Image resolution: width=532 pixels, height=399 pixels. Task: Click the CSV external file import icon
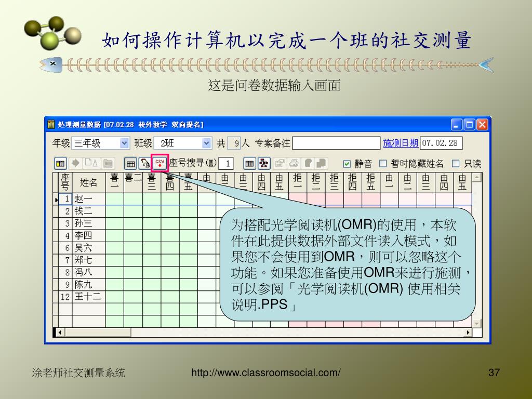click(x=160, y=163)
